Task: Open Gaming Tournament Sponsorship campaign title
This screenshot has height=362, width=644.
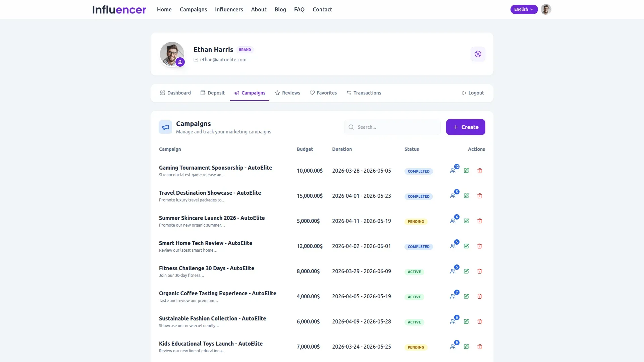Action: pyautogui.click(x=215, y=168)
